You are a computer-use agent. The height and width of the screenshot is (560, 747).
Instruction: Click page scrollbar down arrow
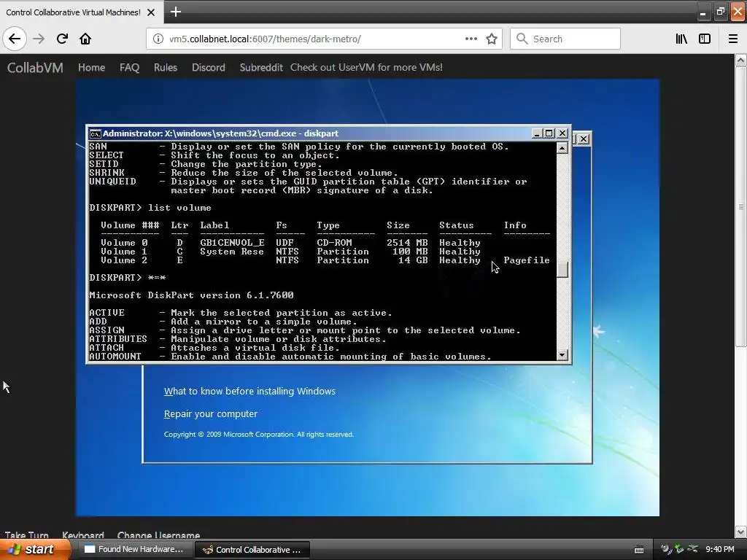(x=741, y=532)
